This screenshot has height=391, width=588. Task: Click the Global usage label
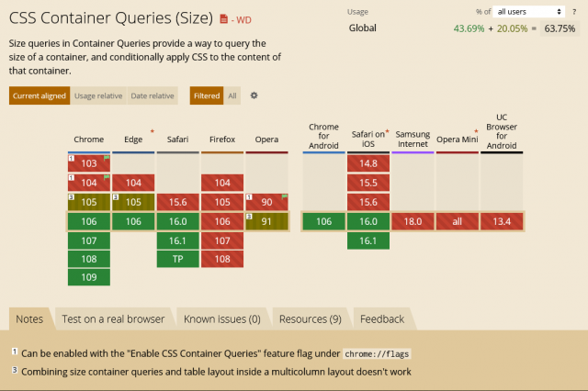coord(362,28)
